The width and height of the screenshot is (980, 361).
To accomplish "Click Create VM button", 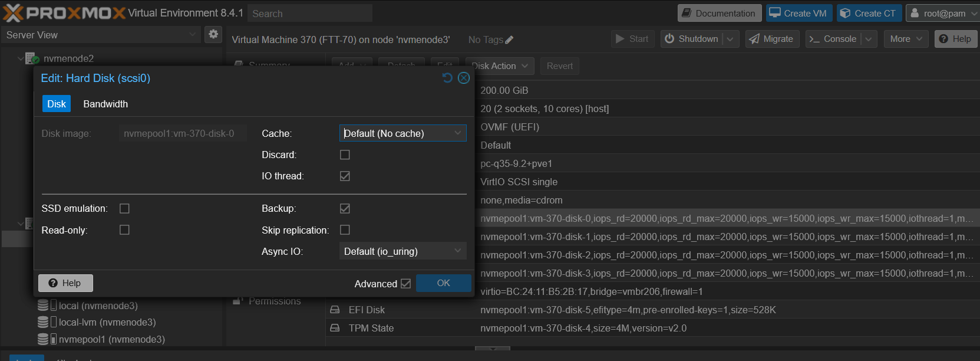I will (x=799, y=13).
